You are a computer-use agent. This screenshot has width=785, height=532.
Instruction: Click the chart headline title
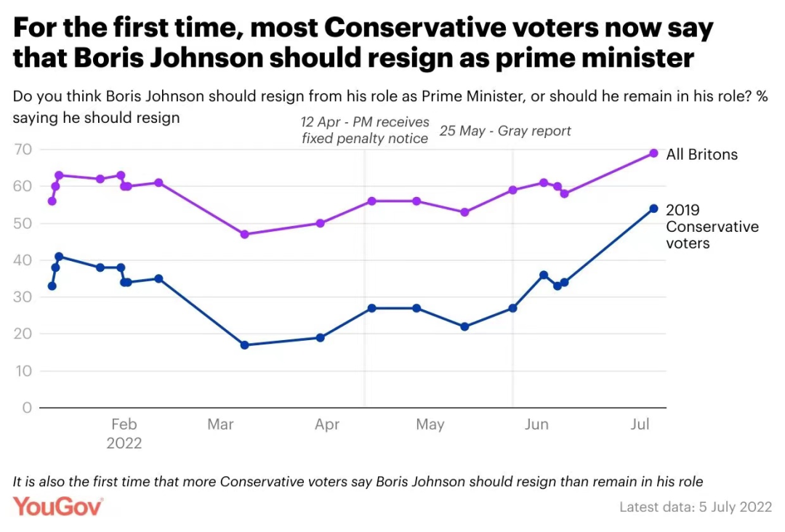363,43
